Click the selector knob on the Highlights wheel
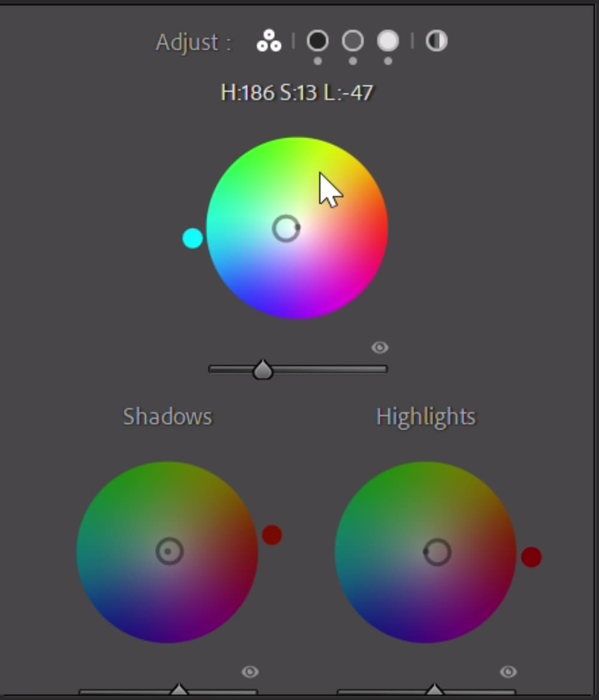Image resolution: width=599 pixels, height=700 pixels. coord(437,552)
